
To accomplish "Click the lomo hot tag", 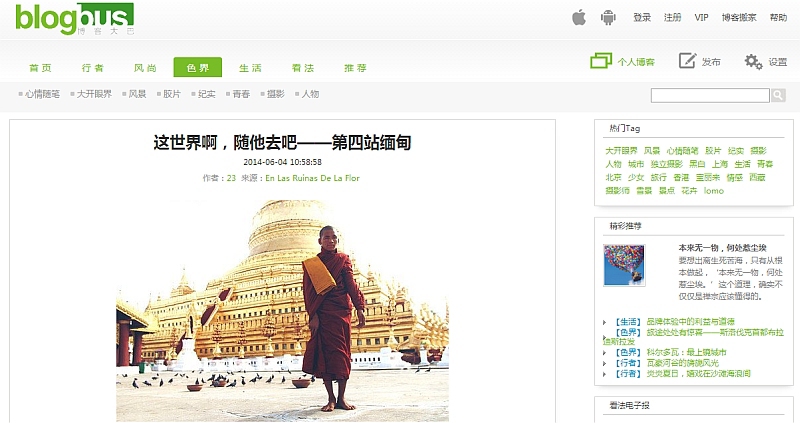I will point(714,191).
